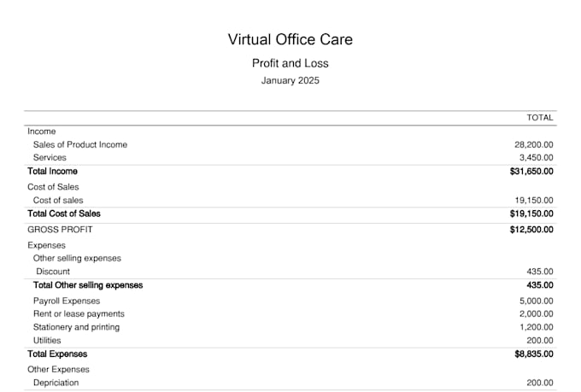Open the Utilities amount next to Utilities
The image size is (581, 392).
[540, 341]
